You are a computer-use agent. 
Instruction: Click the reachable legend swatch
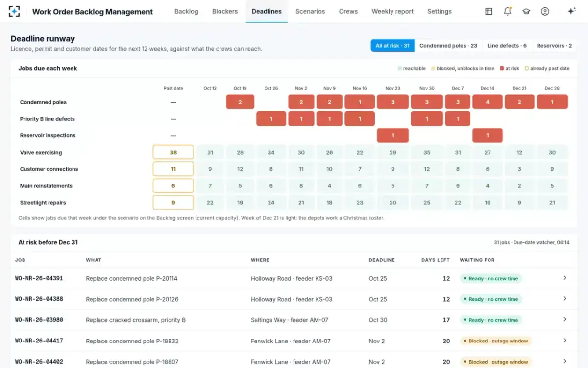400,69
